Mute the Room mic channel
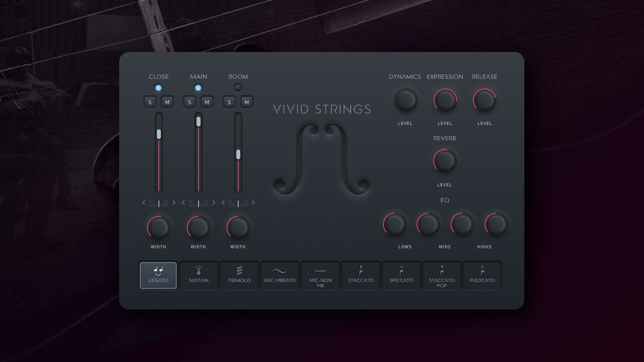The image size is (644, 362). pyautogui.click(x=246, y=102)
